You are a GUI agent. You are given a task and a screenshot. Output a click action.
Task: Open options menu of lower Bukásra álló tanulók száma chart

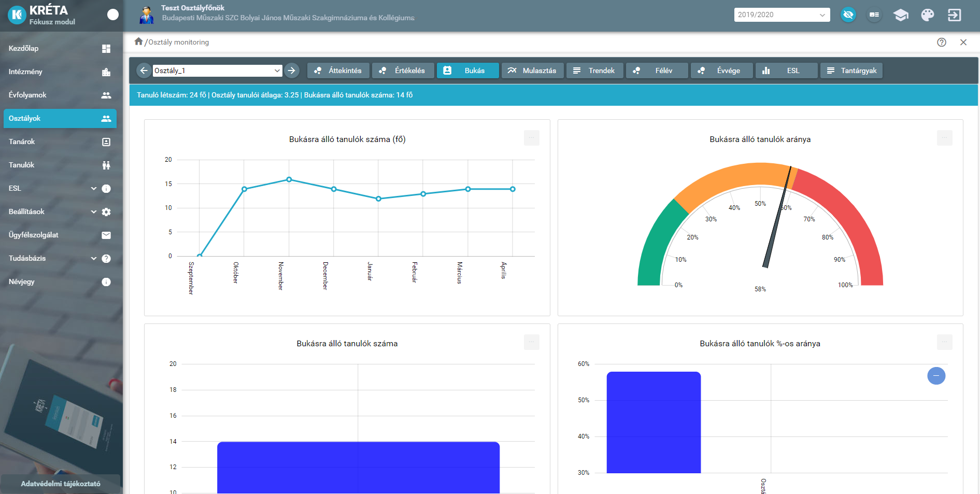click(532, 342)
